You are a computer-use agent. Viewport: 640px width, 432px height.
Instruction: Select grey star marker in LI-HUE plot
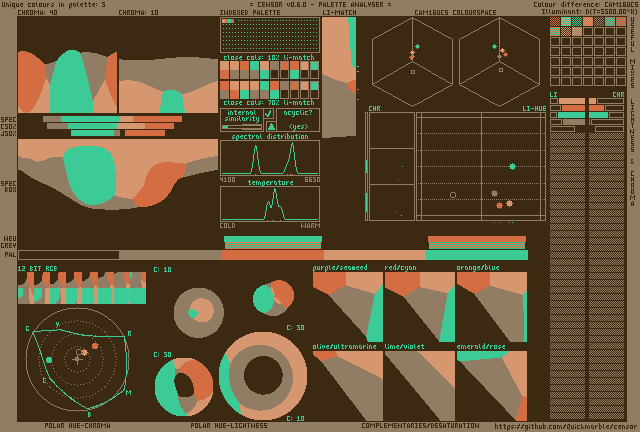[x=494, y=193]
